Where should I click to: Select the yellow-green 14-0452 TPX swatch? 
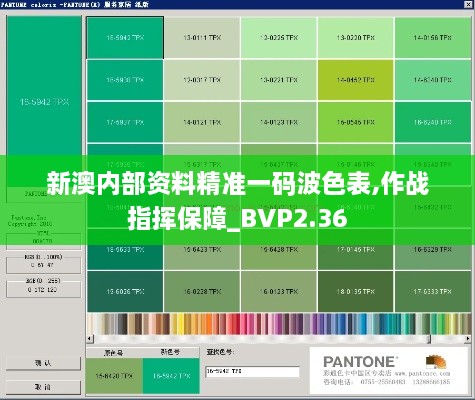[356, 80]
